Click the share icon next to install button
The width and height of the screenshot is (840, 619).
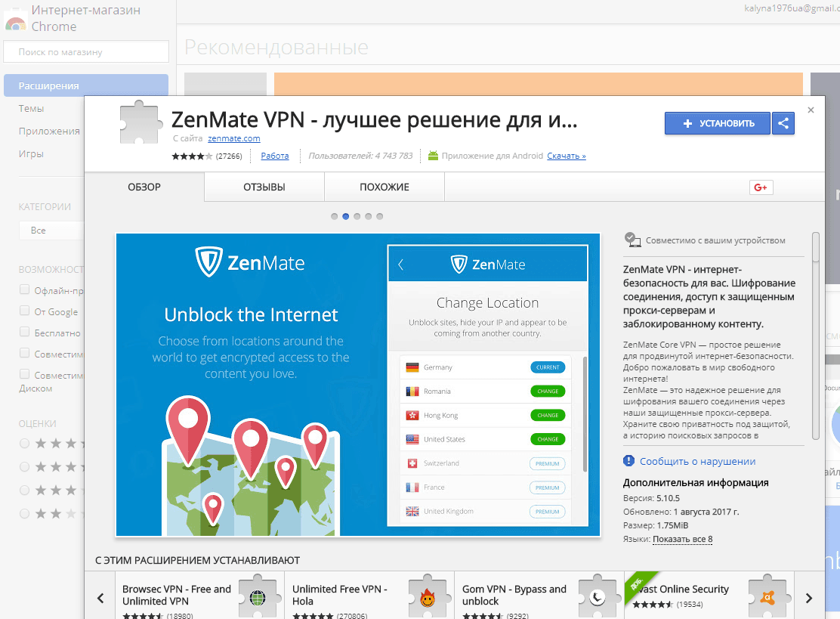(783, 123)
